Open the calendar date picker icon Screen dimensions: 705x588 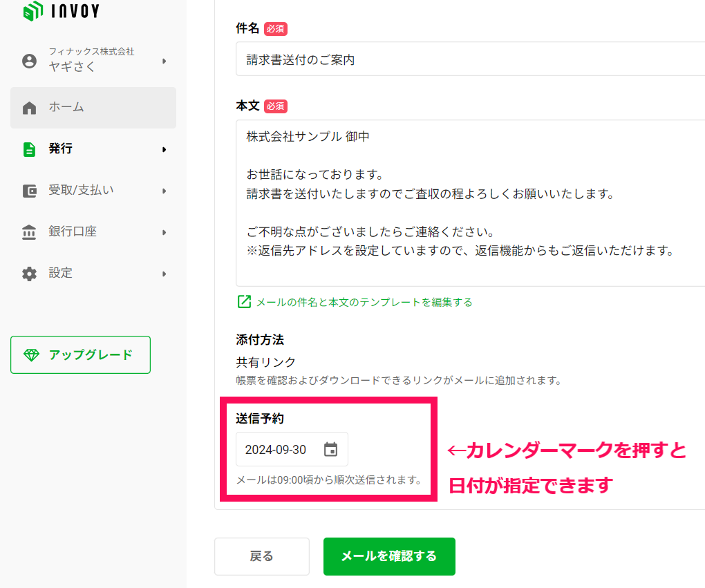tap(330, 449)
